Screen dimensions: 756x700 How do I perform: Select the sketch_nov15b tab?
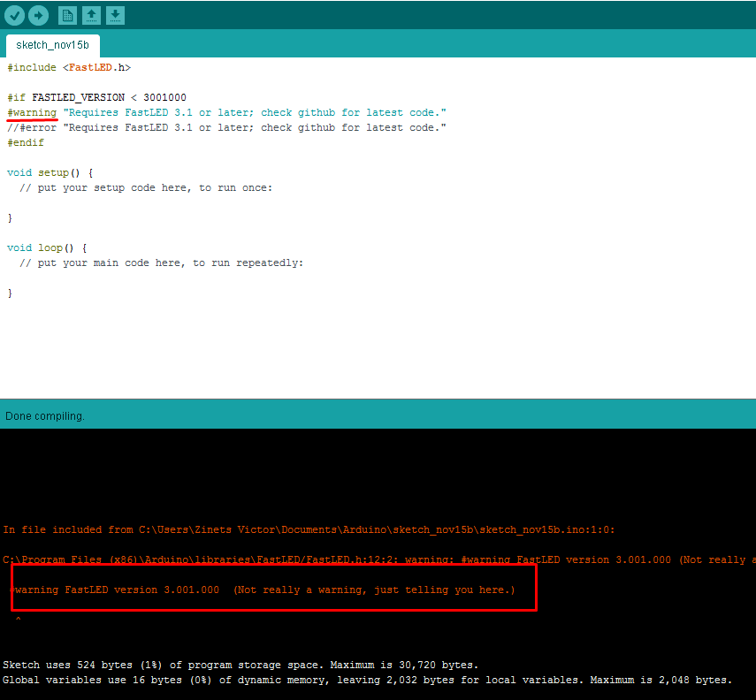52,45
